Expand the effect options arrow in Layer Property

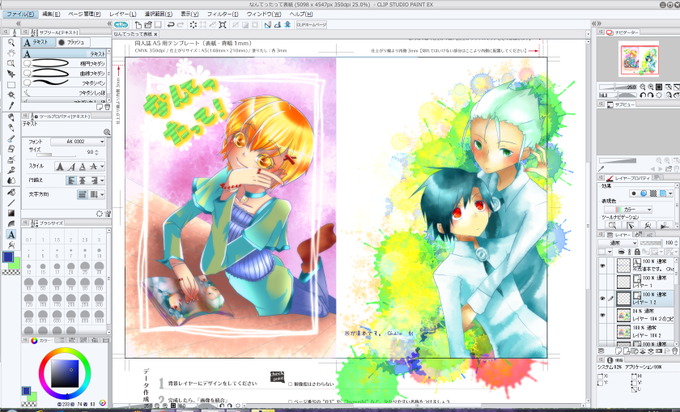click(671, 193)
